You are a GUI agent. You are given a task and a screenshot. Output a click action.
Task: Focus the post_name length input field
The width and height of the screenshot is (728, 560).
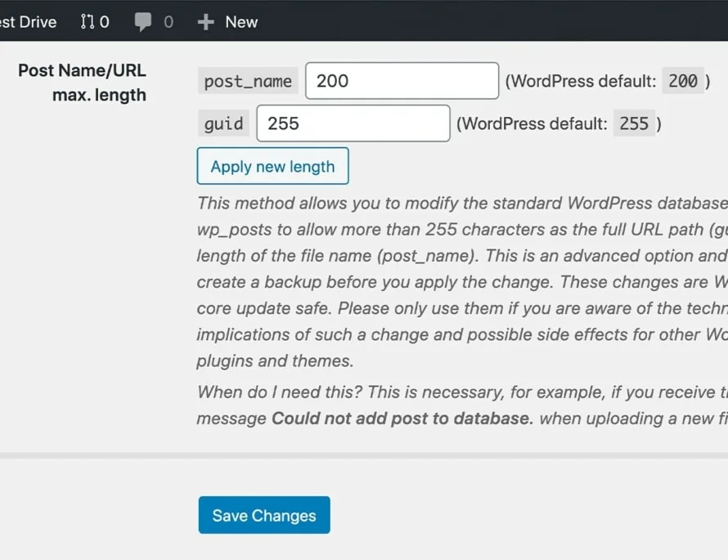click(402, 81)
